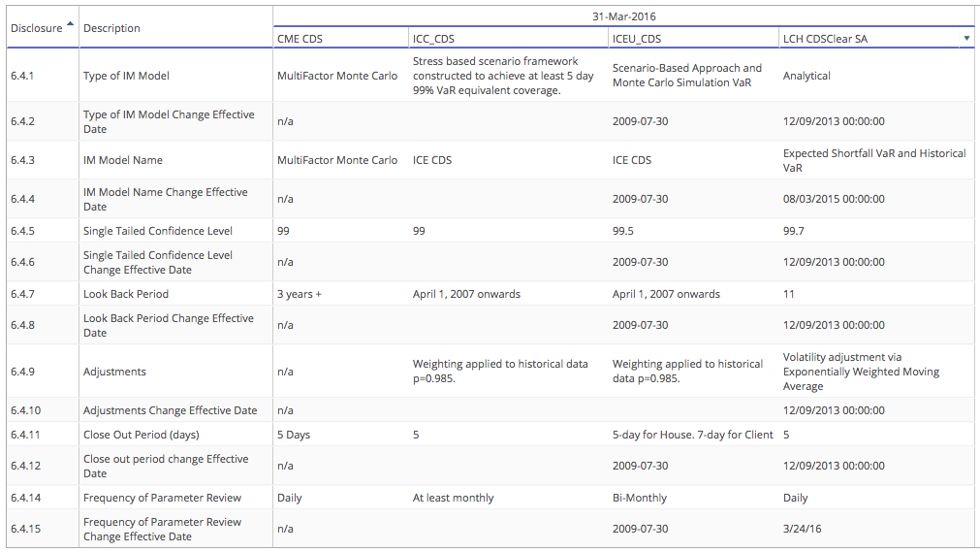The width and height of the screenshot is (980, 552).
Task: Select the CME CDS column header
Action: [x=300, y=39]
